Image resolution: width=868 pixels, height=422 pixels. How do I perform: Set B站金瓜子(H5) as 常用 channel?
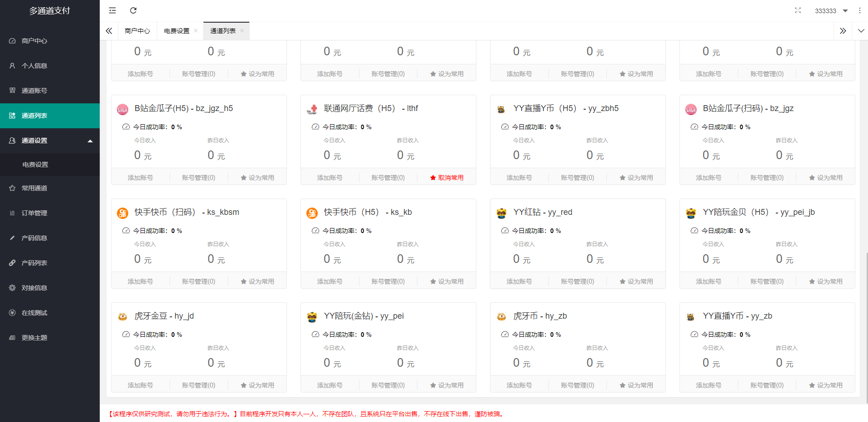click(x=257, y=177)
